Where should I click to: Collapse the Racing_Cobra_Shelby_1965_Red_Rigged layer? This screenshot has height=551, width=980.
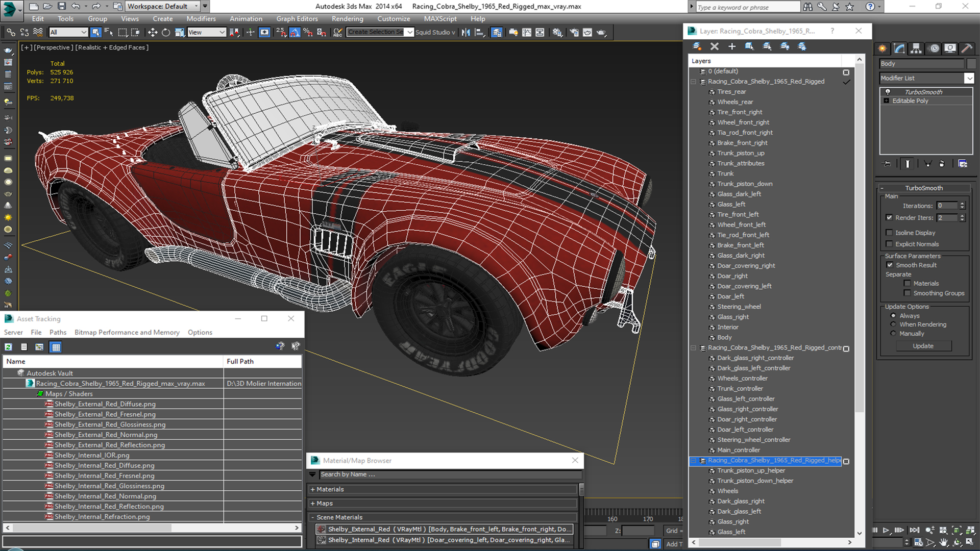[693, 82]
